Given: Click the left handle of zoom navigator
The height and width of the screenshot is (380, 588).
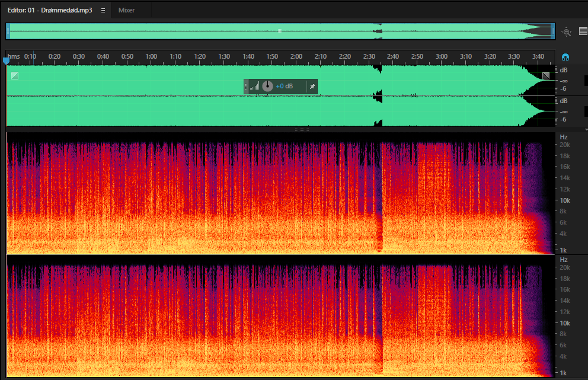Looking at the screenshot, I should [8, 31].
